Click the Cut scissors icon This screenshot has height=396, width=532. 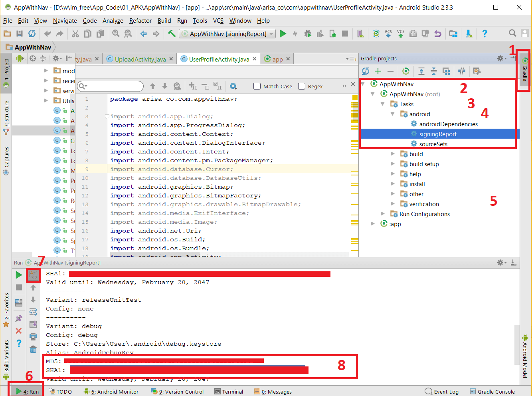coord(75,34)
